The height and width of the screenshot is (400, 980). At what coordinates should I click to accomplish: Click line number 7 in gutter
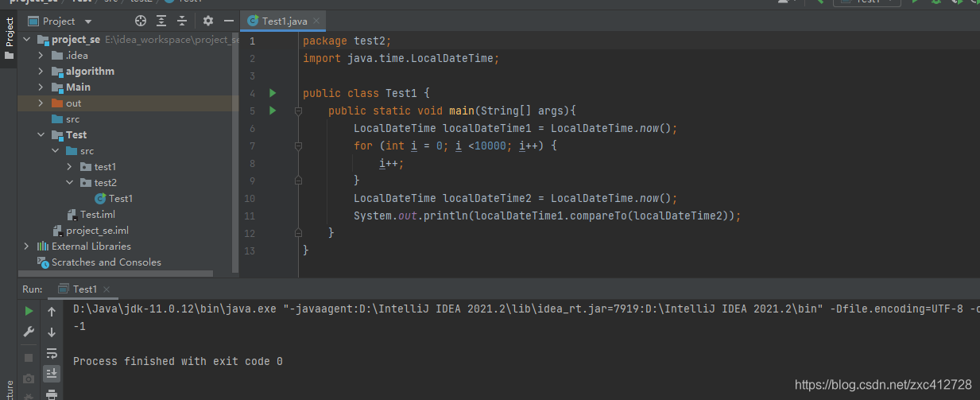tap(252, 146)
